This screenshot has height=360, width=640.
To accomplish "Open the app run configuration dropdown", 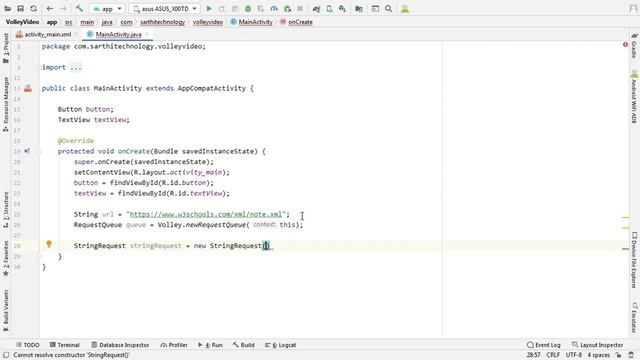I will (107, 9).
